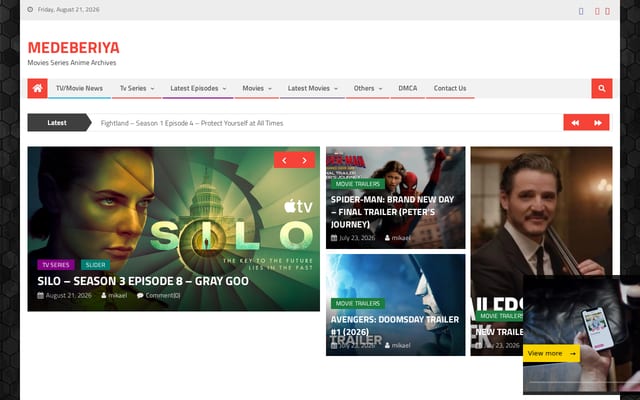Image resolution: width=640 pixels, height=400 pixels.
Task: Click the clock icon beside the date
Action: click(x=30, y=9)
